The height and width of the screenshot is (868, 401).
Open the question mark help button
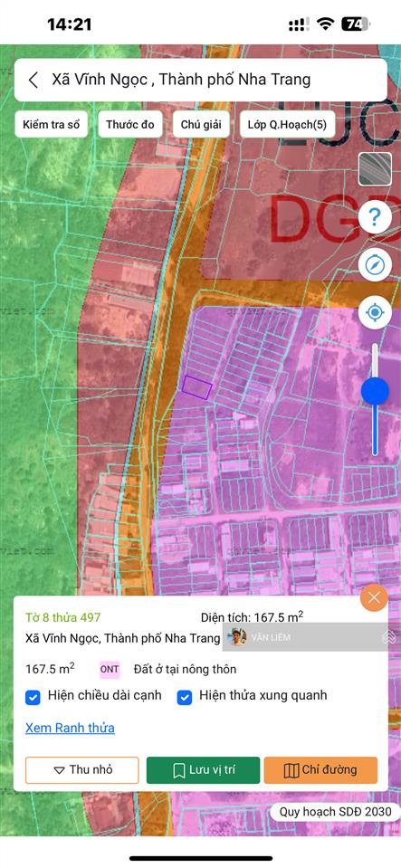pyautogui.click(x=375, y=217)
